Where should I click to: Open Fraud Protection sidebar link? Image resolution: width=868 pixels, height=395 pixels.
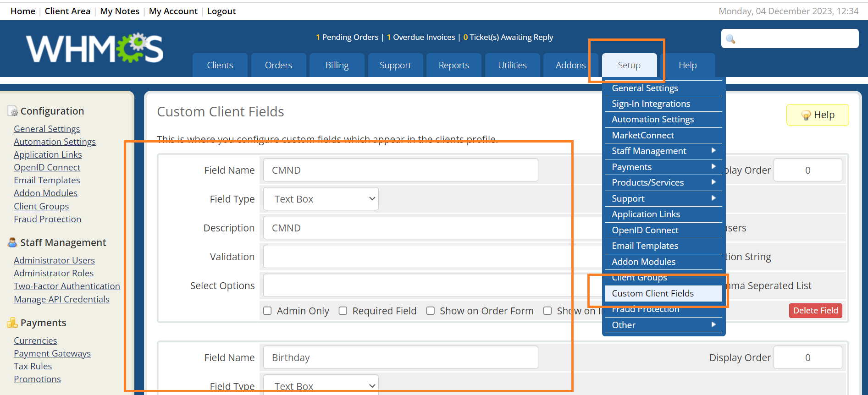click(47, 219)
